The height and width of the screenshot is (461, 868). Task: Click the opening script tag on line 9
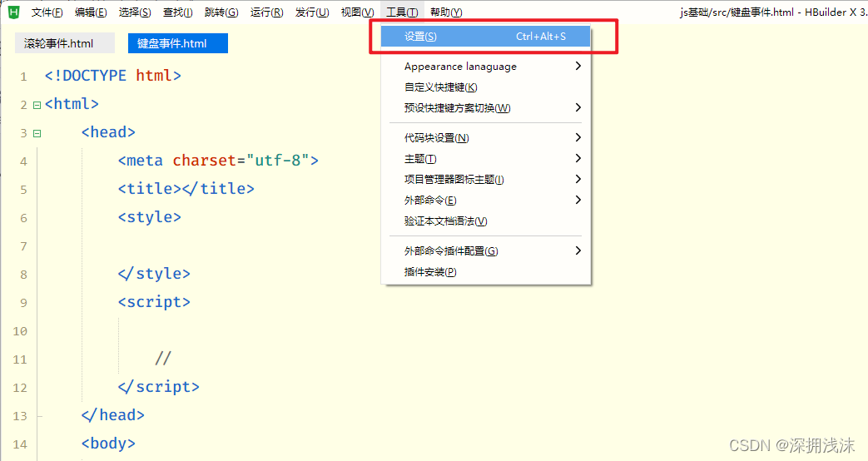pyautogui.click(x=154, y=302)
